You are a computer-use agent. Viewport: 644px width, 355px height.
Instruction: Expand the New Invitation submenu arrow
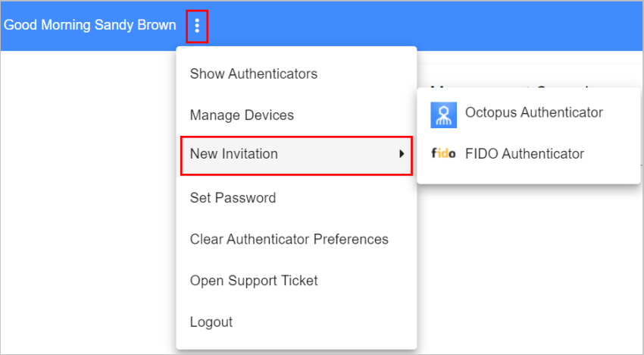click(x=402, y=154)
